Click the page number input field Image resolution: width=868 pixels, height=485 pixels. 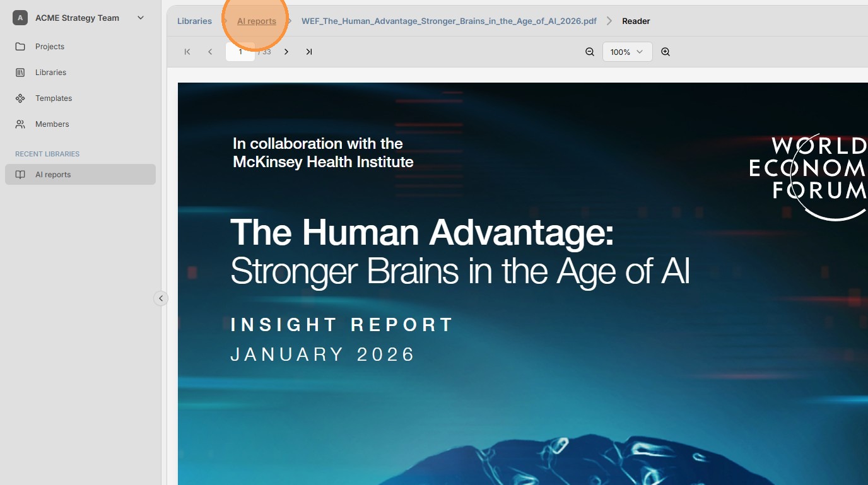tap(240, 52)
